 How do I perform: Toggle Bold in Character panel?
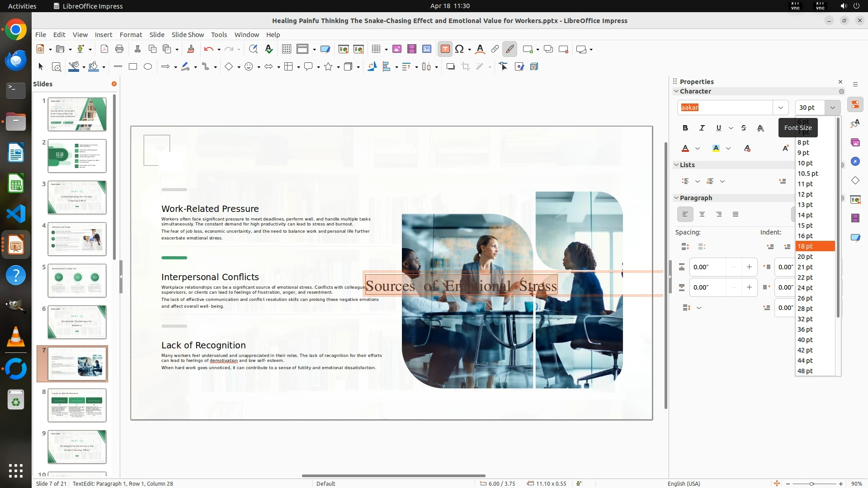(685, 128)
